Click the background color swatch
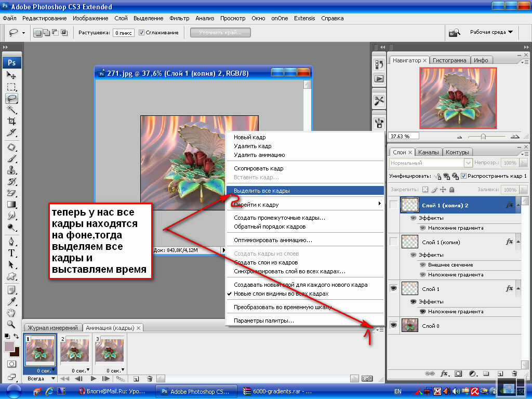 [16, 353]
